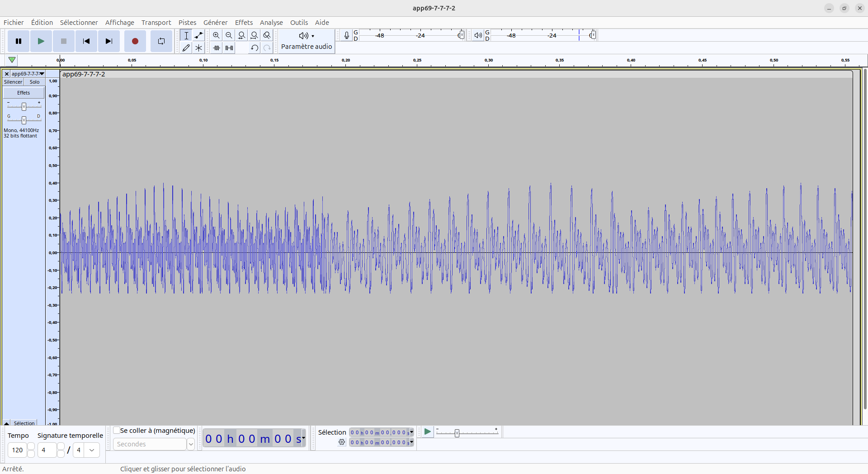Click the track gain slider handle
This screenshot has width=868, height=474.
coord(24,106)
